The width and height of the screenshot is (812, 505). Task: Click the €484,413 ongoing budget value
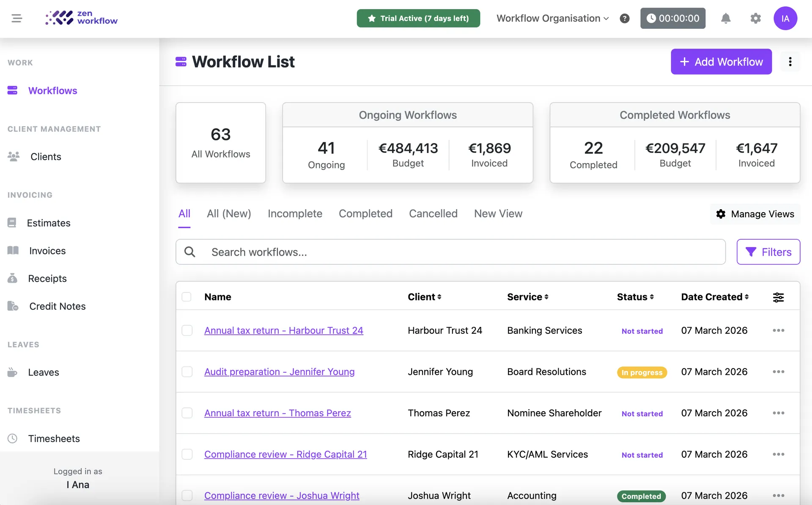click(x=408, y=148)
